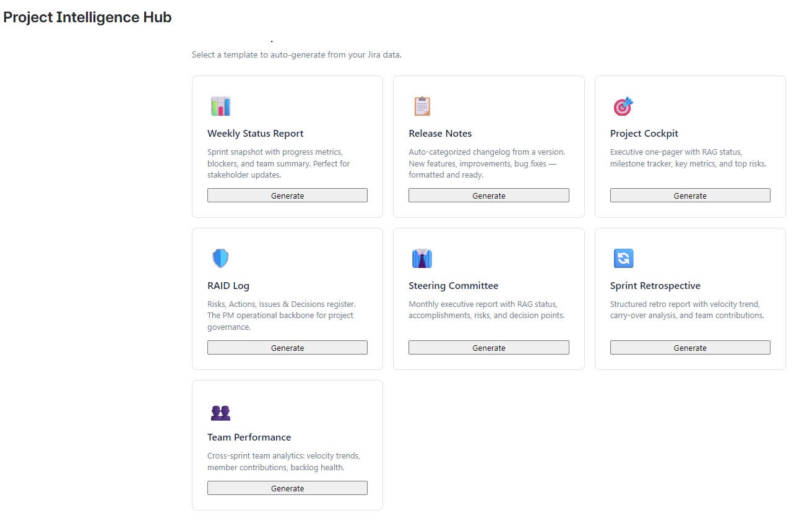Click the Weekly Status Report bar chart icon
This screenshot has height=521, width=812.
coord(220,106)
